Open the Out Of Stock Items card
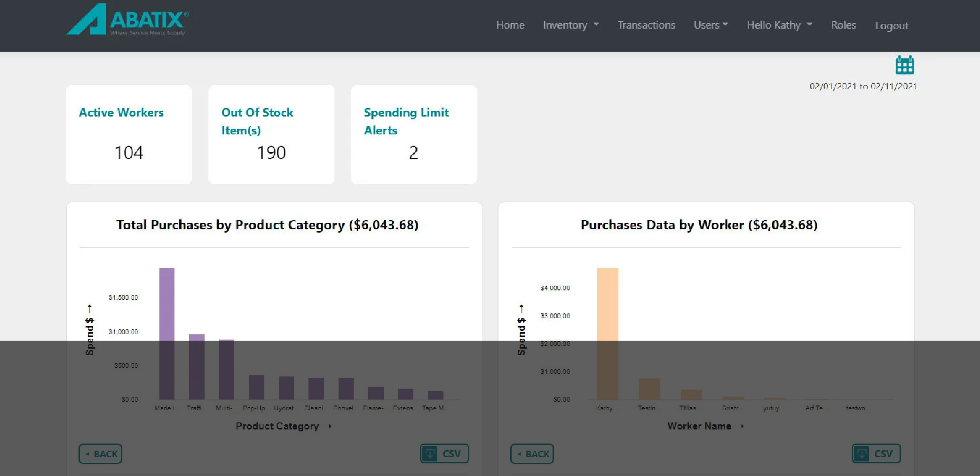Viewport: 980px width, 476px height. 271,134
